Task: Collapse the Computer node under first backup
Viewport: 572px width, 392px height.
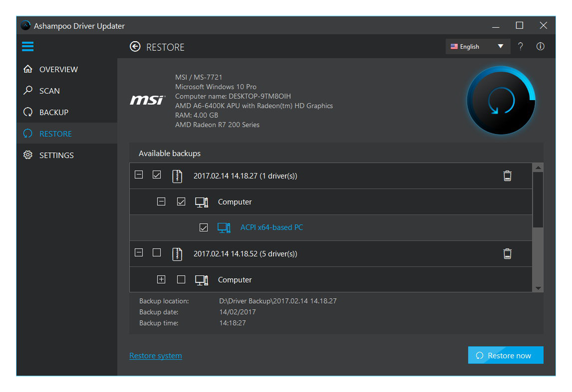Action: [161, 201]
